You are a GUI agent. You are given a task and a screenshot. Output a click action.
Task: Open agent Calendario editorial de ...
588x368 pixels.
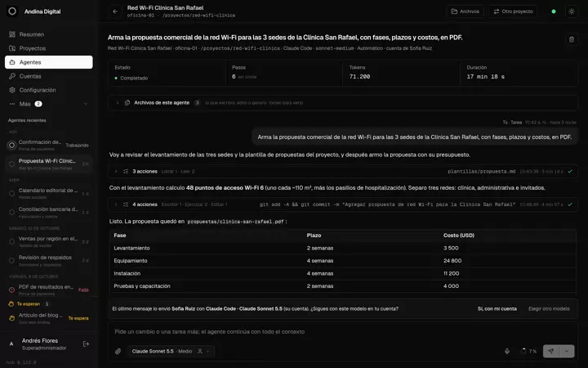49,193
